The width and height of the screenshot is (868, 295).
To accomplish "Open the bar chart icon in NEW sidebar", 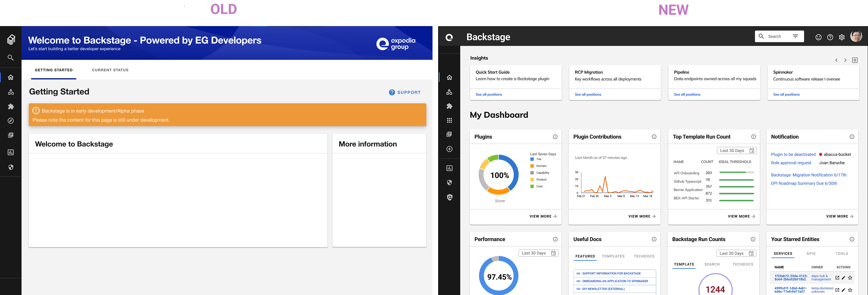I will point(449,168).
